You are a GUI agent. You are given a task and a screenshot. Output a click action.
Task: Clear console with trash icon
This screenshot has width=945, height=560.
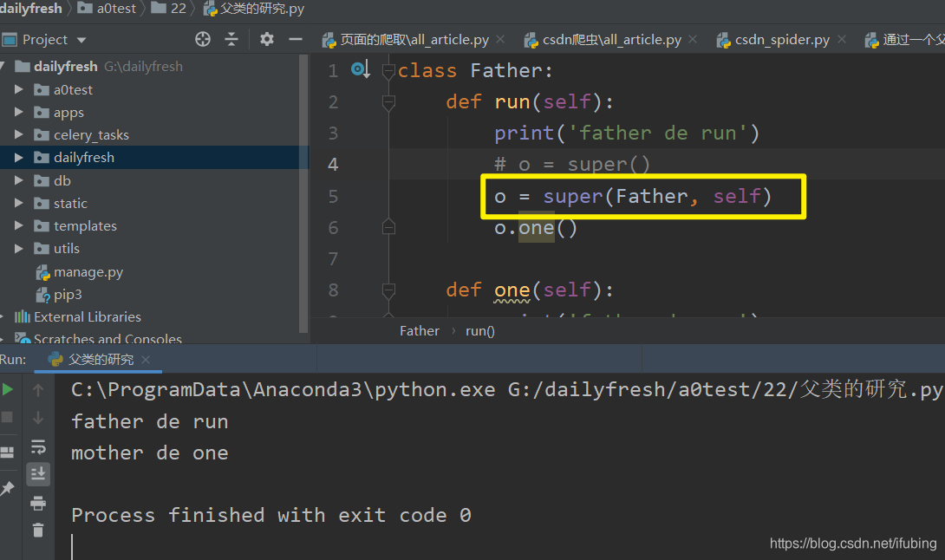(x=38, y=530)
